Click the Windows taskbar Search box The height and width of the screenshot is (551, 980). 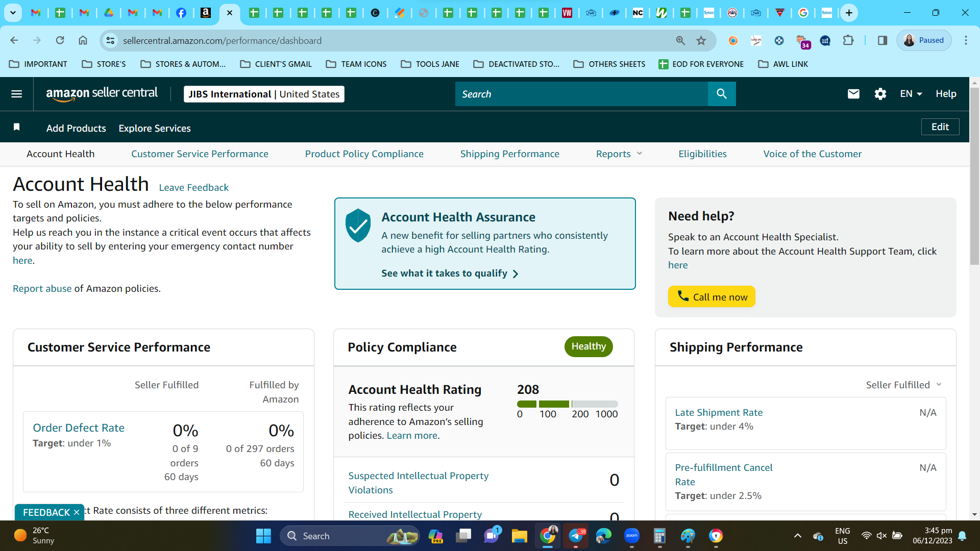tap(350, 536)
